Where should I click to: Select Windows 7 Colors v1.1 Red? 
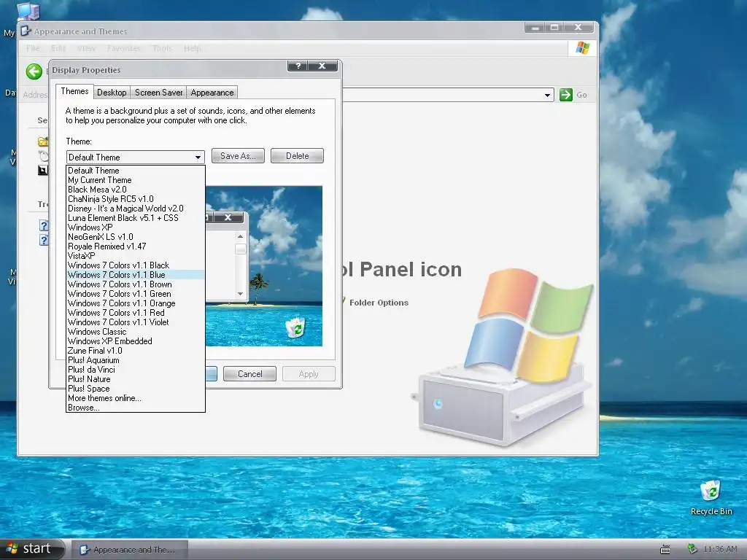(135, 313)
